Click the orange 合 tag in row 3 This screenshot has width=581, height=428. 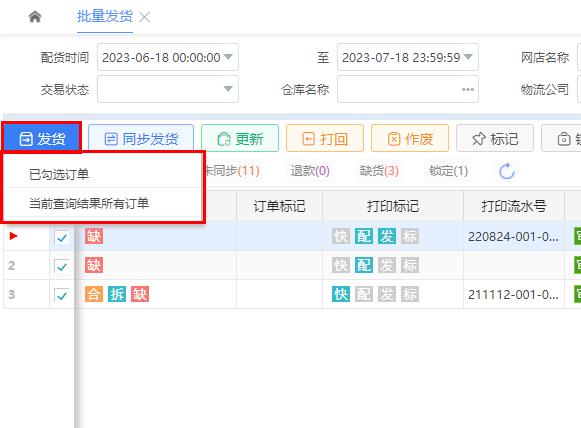point(94,294)
